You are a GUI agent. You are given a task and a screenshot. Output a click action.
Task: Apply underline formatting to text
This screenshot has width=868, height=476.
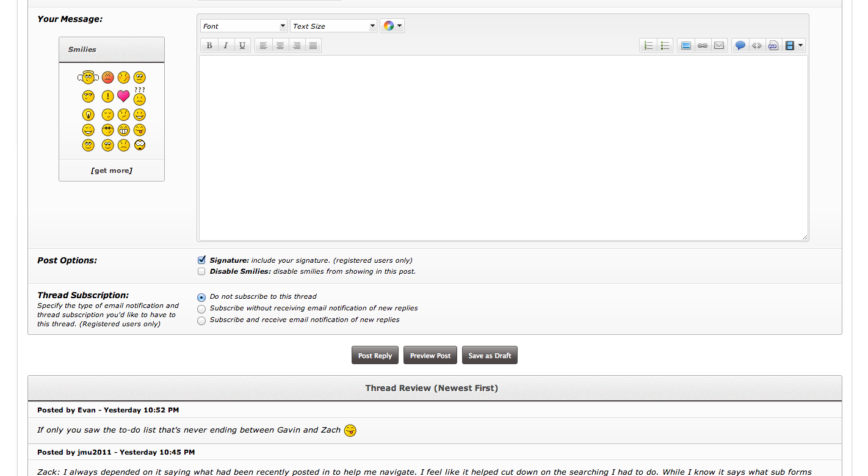click(x=242, y=46)
